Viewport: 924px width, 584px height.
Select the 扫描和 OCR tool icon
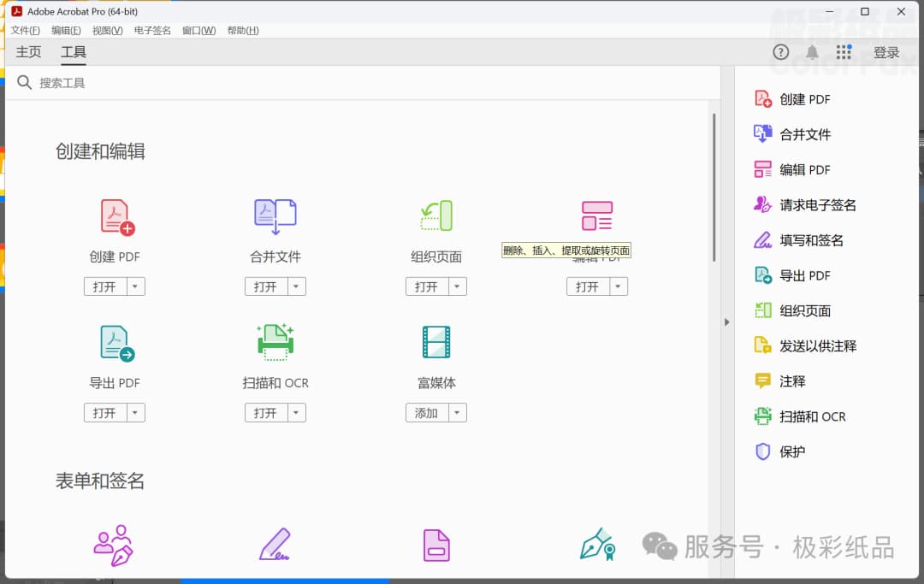(275, 342)
